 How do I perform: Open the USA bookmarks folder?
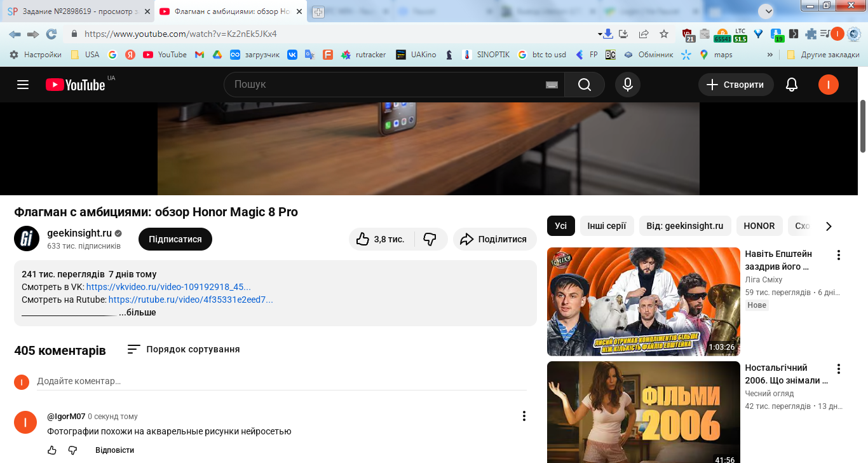(x=85, y=55)
